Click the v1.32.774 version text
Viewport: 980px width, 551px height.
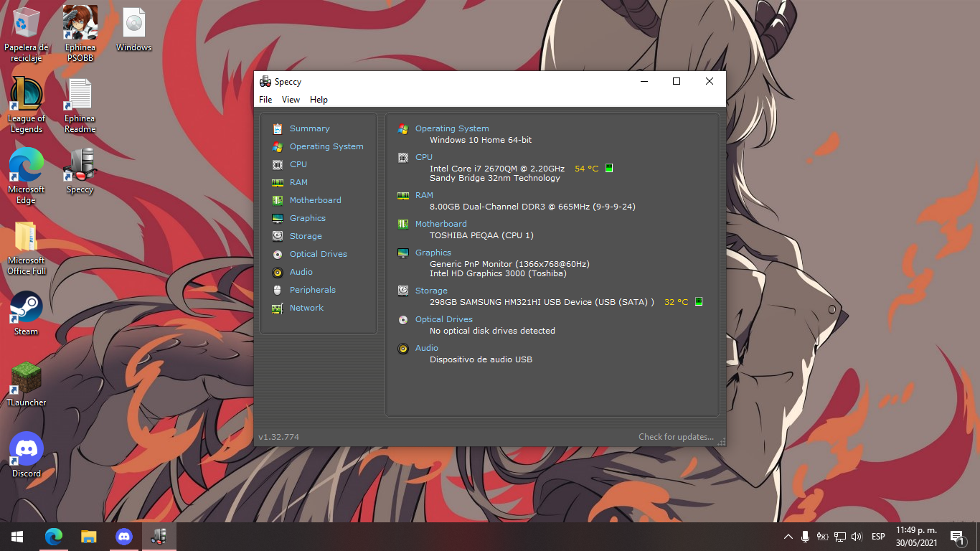pos(278,437)
